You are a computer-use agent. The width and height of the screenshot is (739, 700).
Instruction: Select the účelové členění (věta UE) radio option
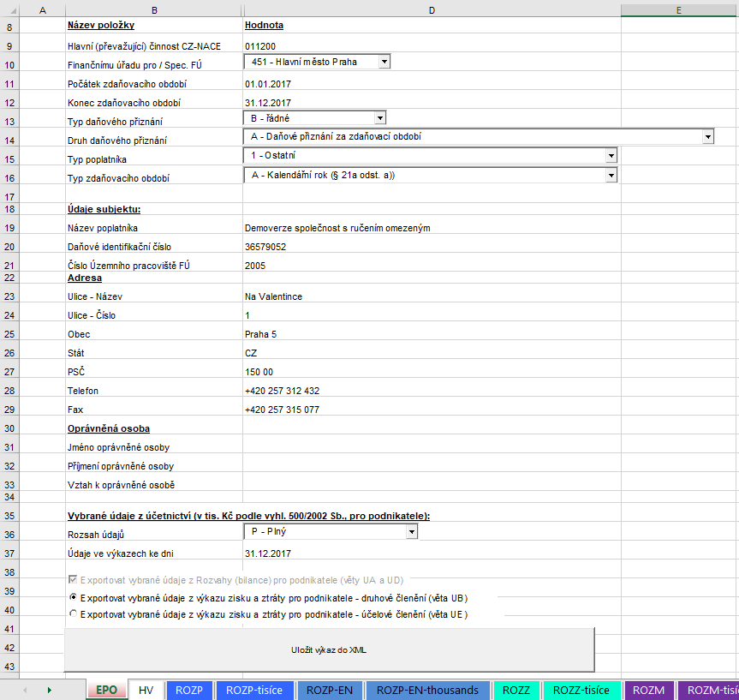pyautogui.click(x=73, y=614)
